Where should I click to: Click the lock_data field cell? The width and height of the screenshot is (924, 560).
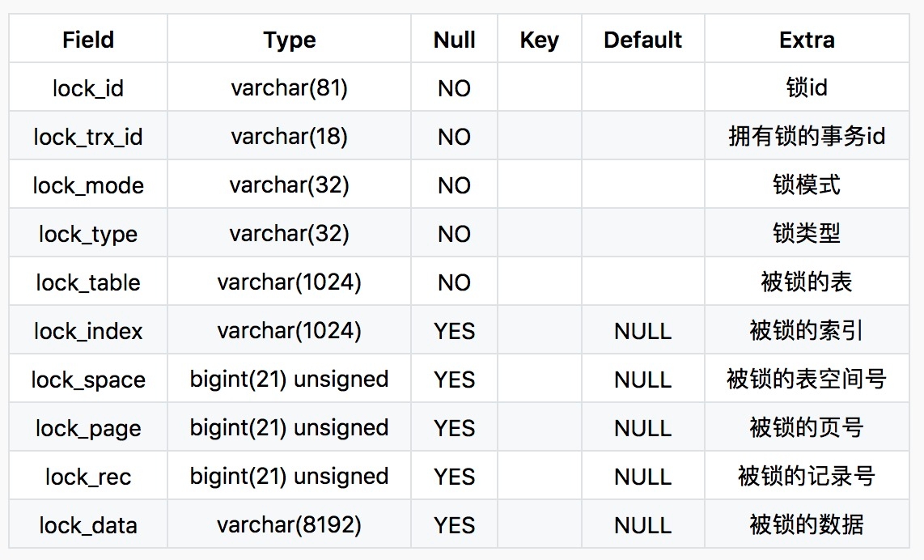pos(88,525)
